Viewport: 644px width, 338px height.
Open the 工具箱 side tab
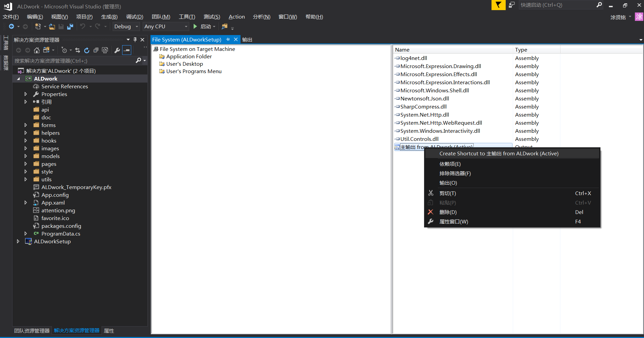pos(6,43)
